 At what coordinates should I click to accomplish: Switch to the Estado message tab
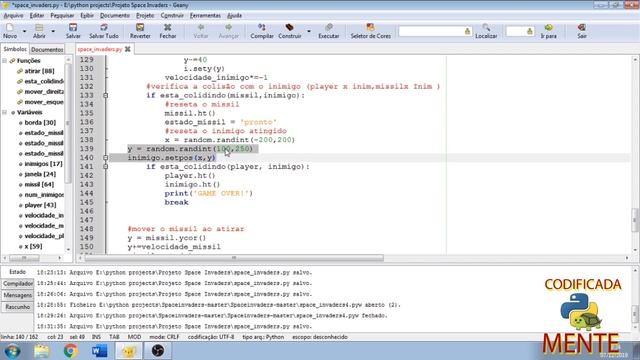[17, 272]
